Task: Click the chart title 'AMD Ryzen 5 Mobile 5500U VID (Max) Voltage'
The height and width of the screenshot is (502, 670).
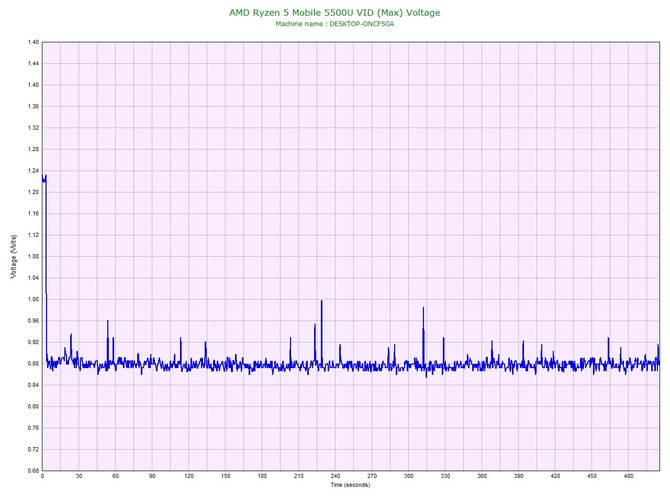Action: click(335, 12)
